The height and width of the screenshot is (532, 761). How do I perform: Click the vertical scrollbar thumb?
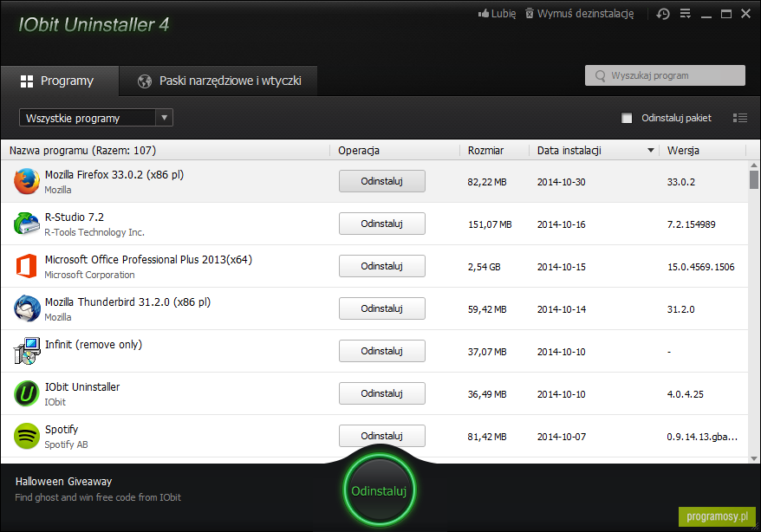(x=754, y=179)
